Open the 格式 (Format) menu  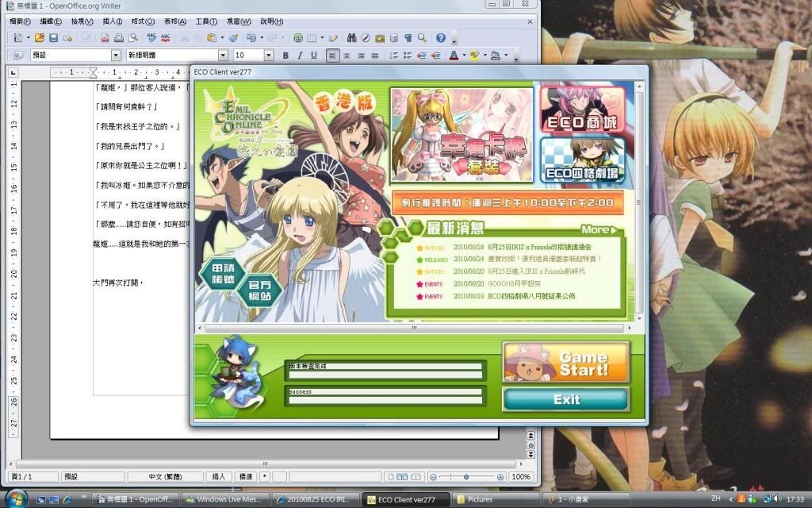143,21
